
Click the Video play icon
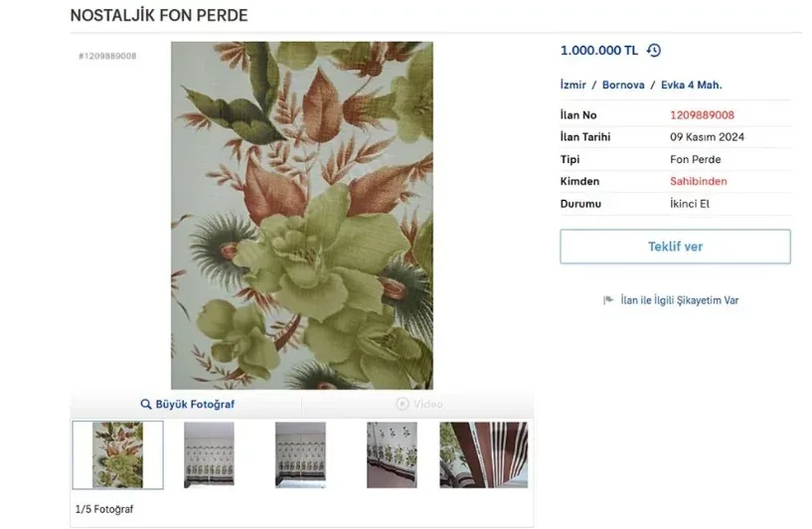(402, 404)
